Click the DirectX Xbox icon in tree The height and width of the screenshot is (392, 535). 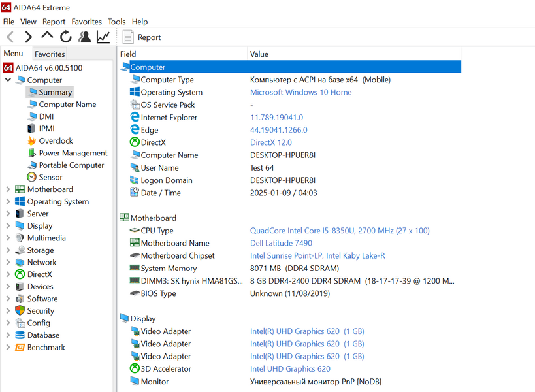(20, 274)
